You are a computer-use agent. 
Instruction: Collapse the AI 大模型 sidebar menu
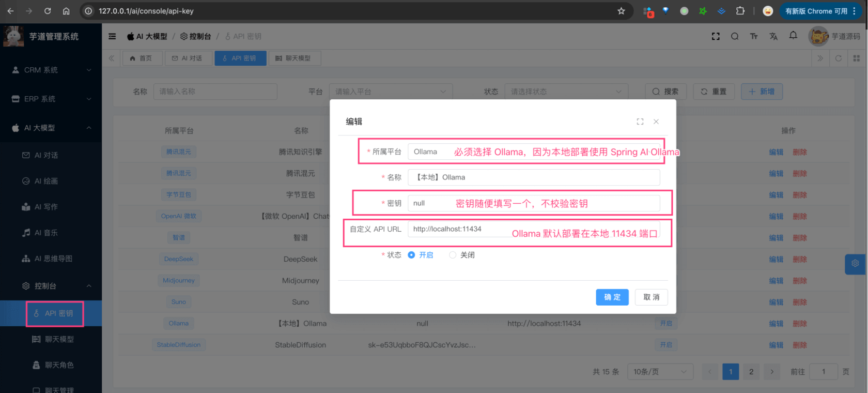[x=51, y=128]
